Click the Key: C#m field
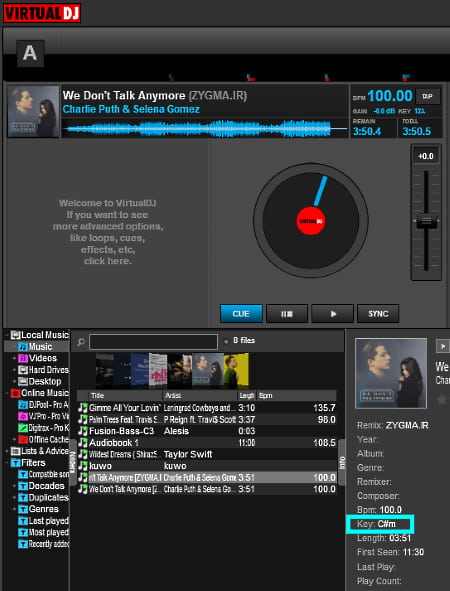The image size is (450, 591). (380, 524)
